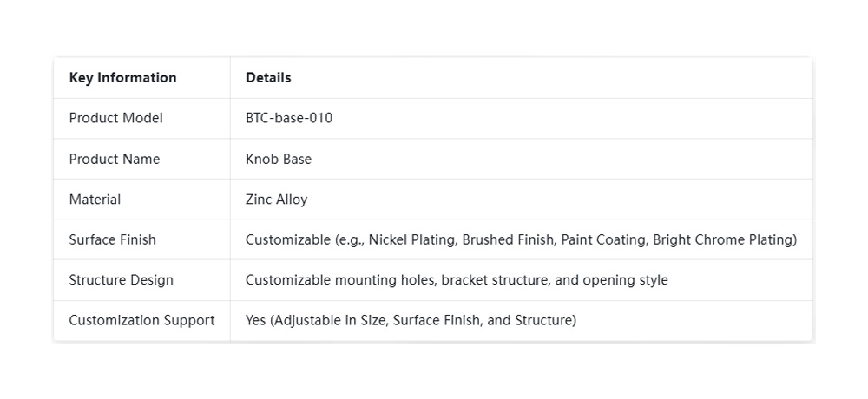Select the "Product Name" label cell

pyautogui.click(x=115, y=159)
